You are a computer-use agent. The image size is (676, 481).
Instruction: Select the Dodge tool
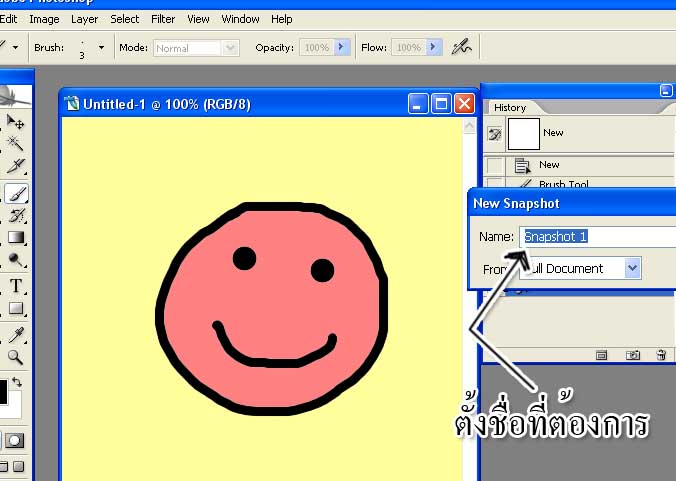click(16, 259)
